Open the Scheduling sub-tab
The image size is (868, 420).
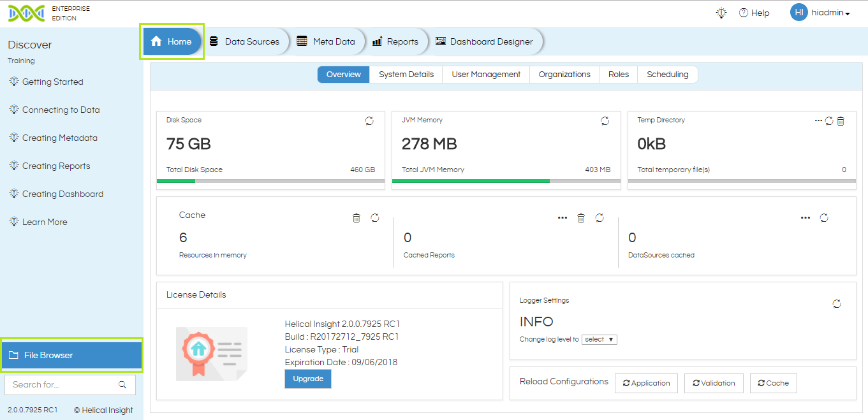click(668, 75)
